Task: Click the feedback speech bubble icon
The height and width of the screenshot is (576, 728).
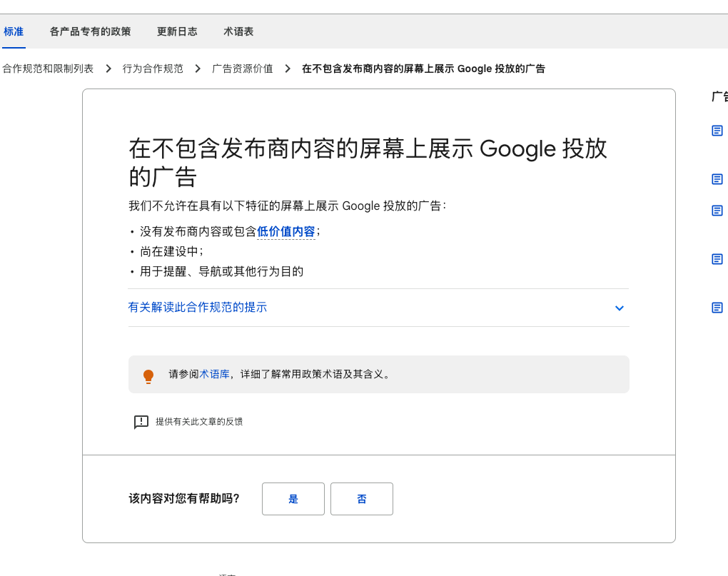Action: point(141,422)
